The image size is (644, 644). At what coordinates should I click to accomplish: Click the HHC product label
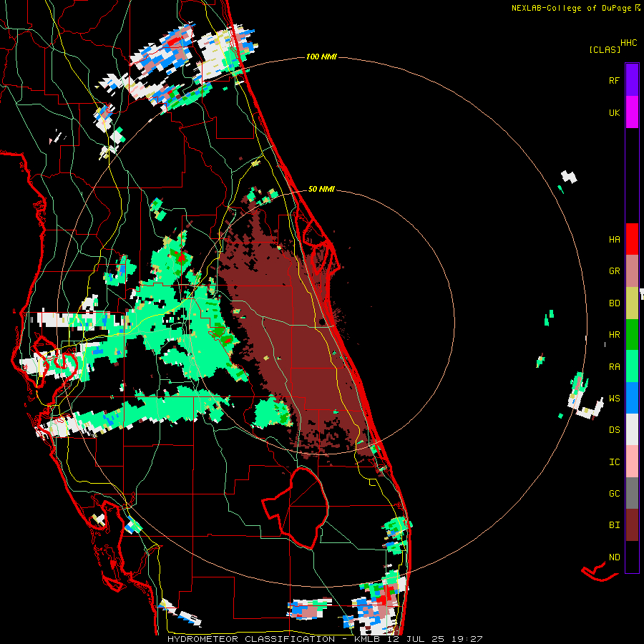628,43
